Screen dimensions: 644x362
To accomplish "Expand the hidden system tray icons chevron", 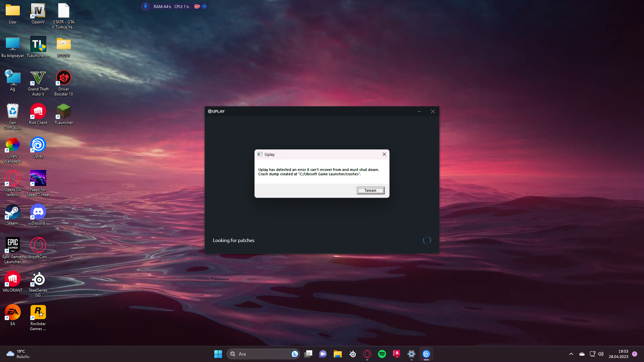I will click(x=571, y=354).
